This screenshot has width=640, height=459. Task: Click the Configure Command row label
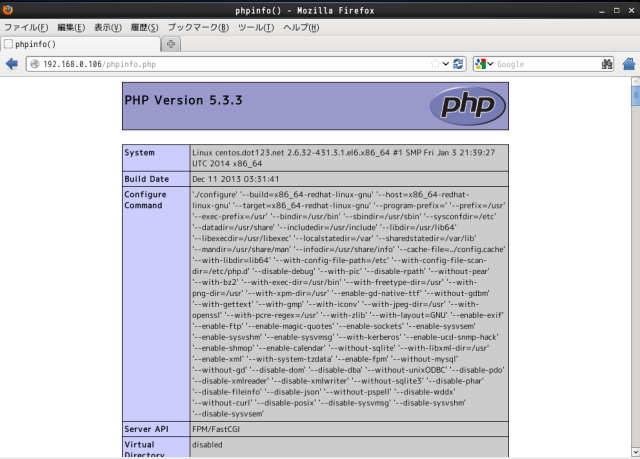point(145,200)
